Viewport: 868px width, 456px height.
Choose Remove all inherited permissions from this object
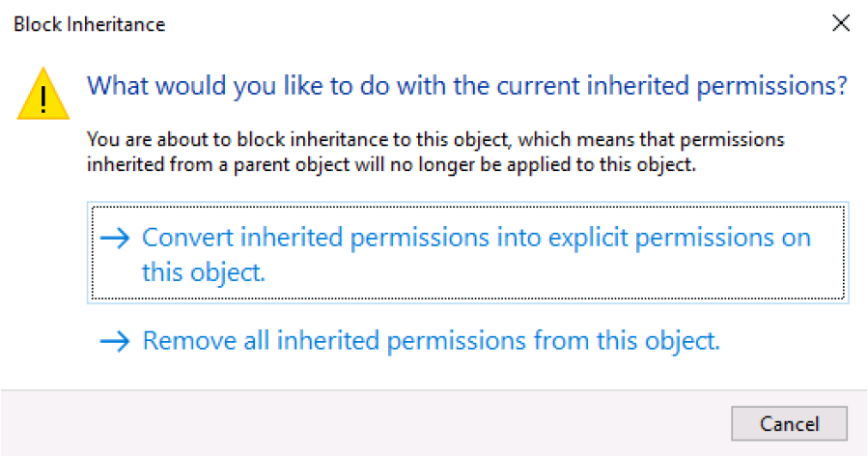click(409, 341)
